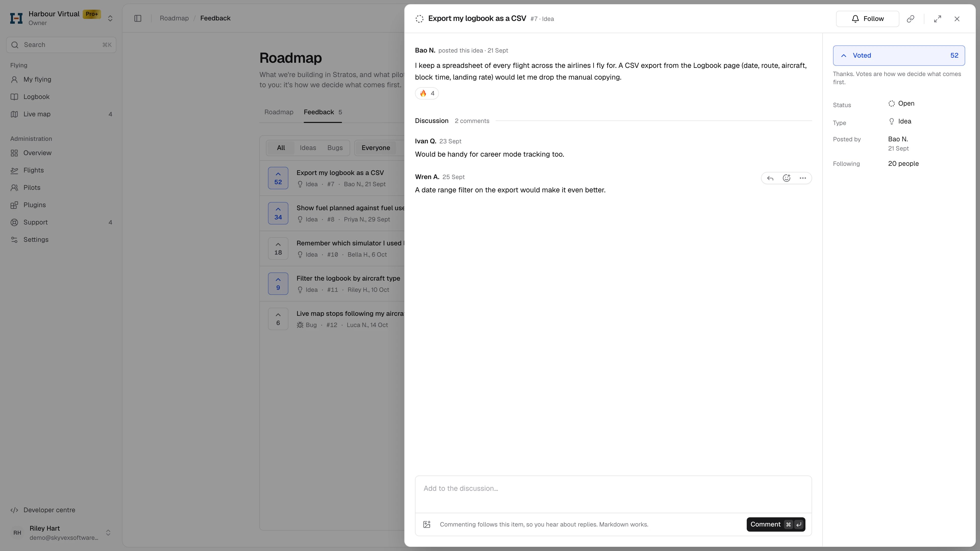Open the Open status value
Screen dimensions: 980x551
coord(901,103)
